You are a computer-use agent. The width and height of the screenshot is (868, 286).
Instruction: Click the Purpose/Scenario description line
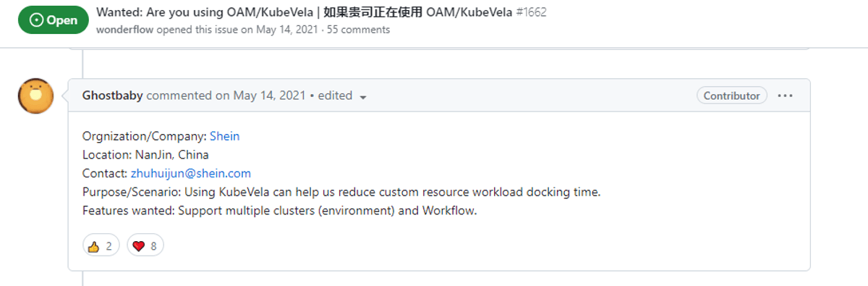pyautogui.click(x=341, y=193)
